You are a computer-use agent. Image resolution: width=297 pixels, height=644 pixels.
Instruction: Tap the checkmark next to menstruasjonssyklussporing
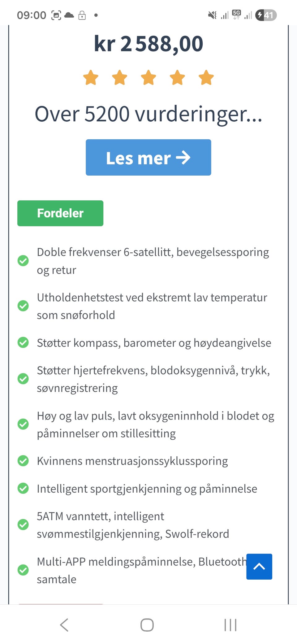(23, 461)
